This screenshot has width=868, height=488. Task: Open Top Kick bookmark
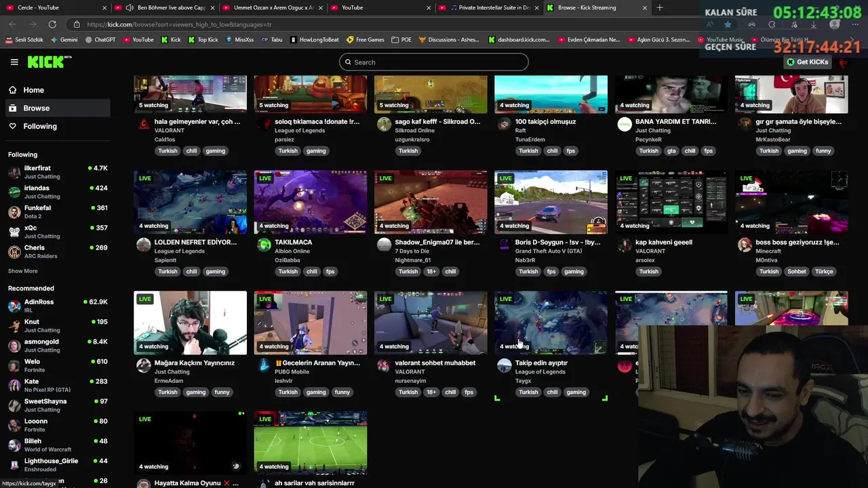pyautogui.click(x=203, y=40)
